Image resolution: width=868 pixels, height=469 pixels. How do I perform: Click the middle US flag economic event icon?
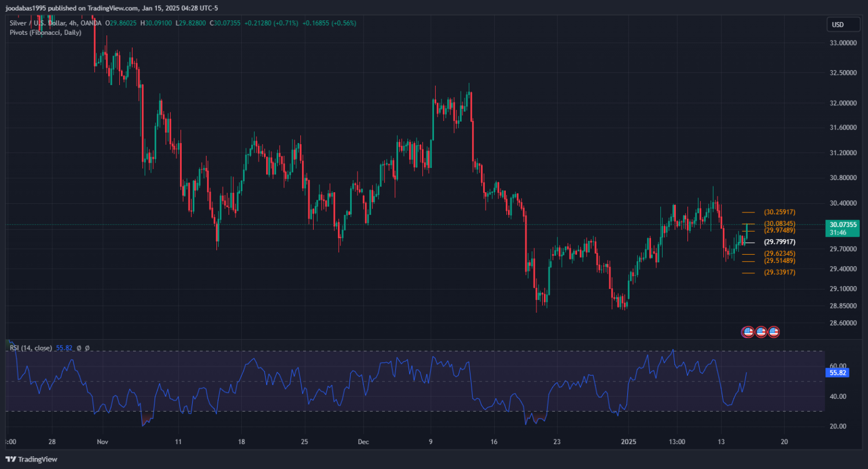point(761,332)
